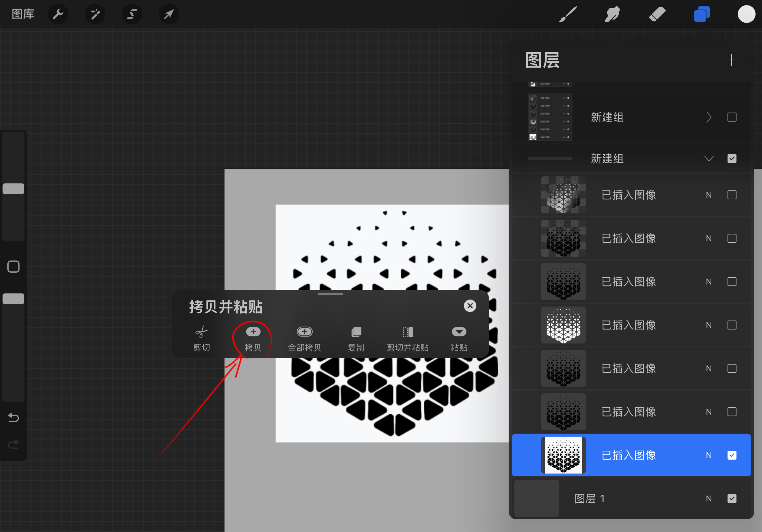Open 图库 to return to gallery
The image size is (762, 532).
23,14
